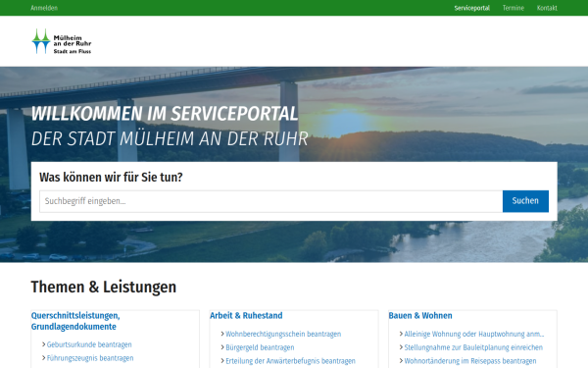Screen dimensions: 588x368
Task: Click chevron before Wohnberechtigungsschein beantragen
Action: (x=222, y=334)
